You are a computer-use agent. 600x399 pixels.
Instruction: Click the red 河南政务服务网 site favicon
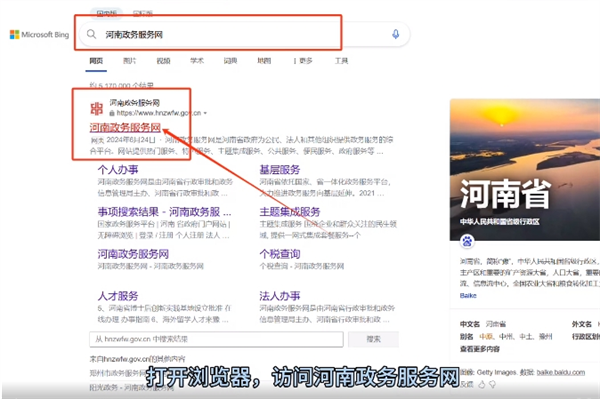coord(96,108)
